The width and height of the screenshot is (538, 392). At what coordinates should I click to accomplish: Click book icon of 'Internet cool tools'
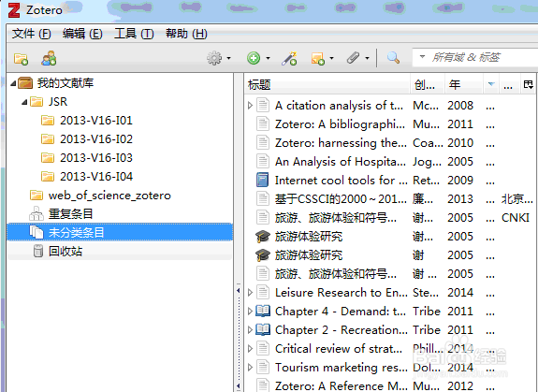pos(263,180)
